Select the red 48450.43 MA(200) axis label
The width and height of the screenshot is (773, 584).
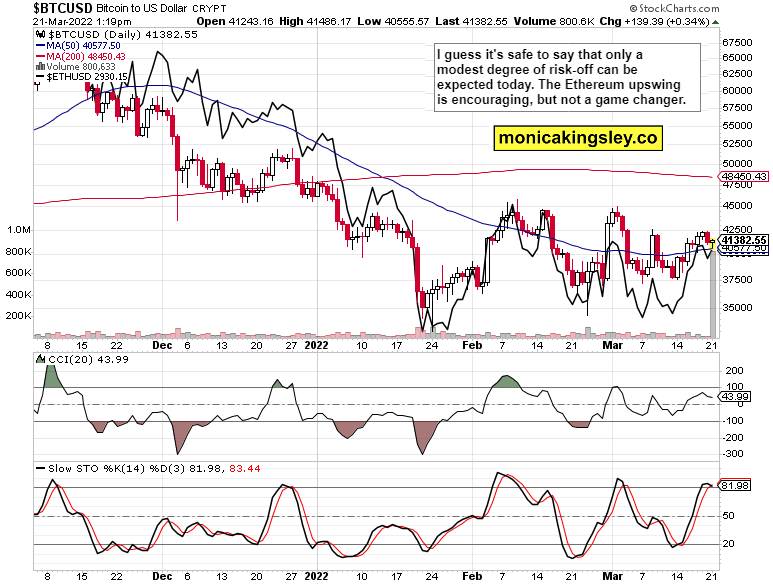(x=744, y=176)
